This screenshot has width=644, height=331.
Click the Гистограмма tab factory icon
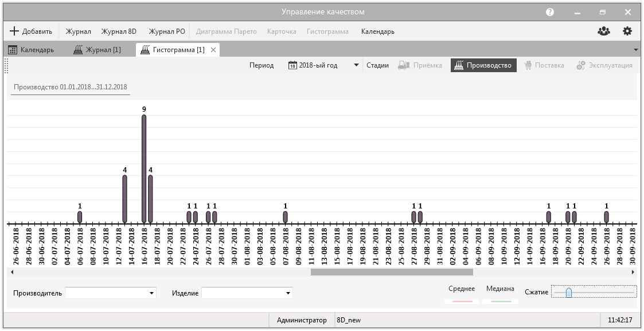[x=145, y=50]
